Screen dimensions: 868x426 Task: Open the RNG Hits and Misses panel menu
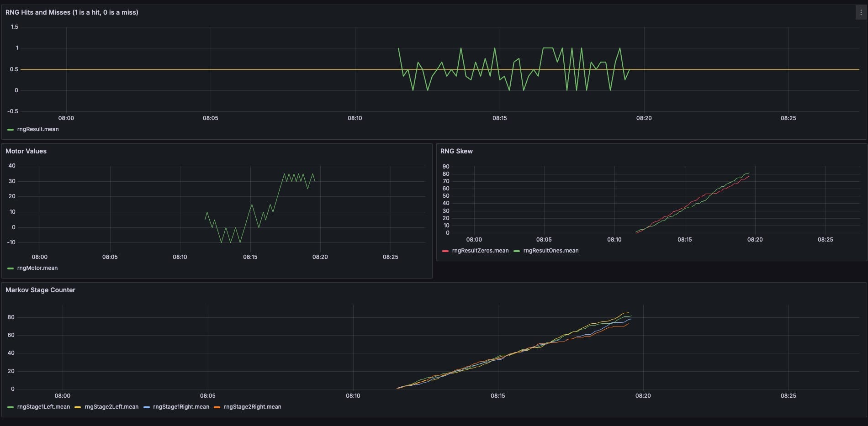pos(861,13)
